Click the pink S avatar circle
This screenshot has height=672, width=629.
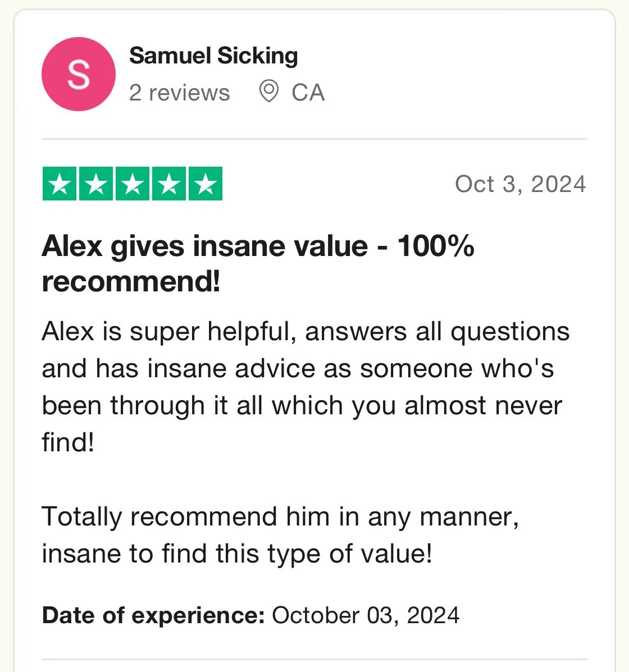point(79,74)
